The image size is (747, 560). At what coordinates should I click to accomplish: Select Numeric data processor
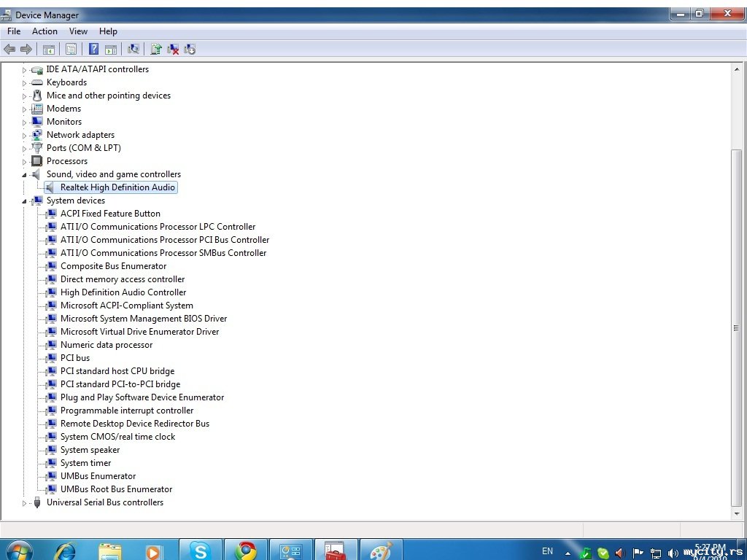click(x=107, y=345)
